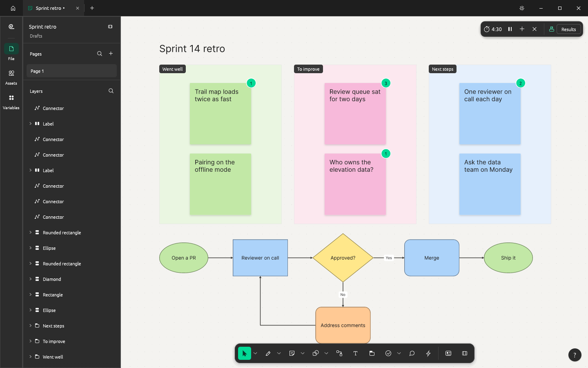Open the stamp tool dropdown chevron

(399, 353)
